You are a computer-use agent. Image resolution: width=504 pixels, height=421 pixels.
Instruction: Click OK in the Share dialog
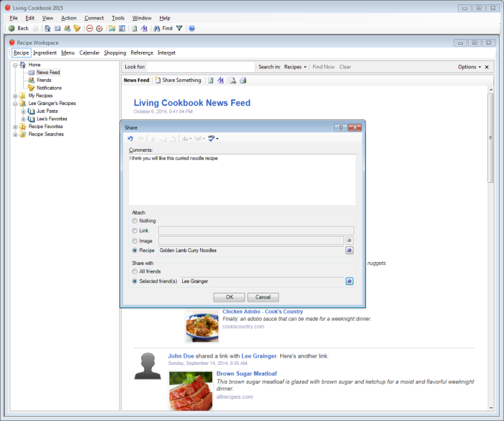click(229, 297)
